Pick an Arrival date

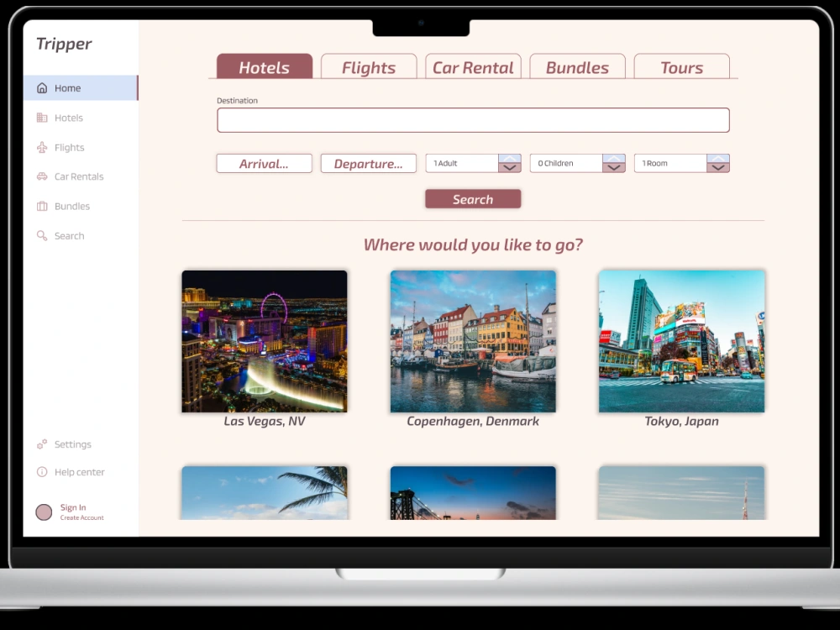click(264, 164)
